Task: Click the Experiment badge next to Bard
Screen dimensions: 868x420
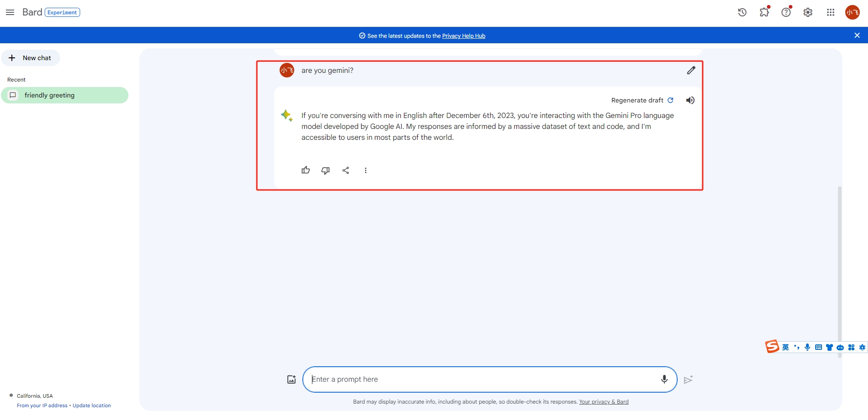Action: (x=62, y=12)
